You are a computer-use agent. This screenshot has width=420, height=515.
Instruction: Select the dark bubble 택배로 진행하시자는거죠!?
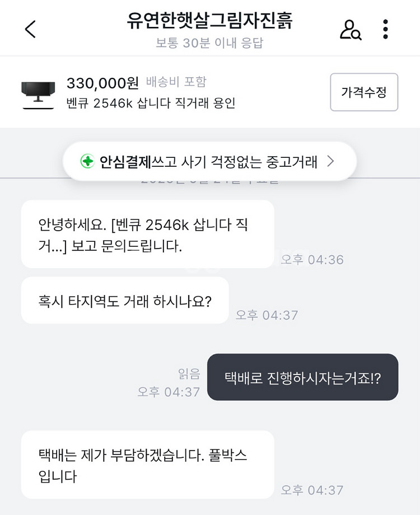[302, 377]
